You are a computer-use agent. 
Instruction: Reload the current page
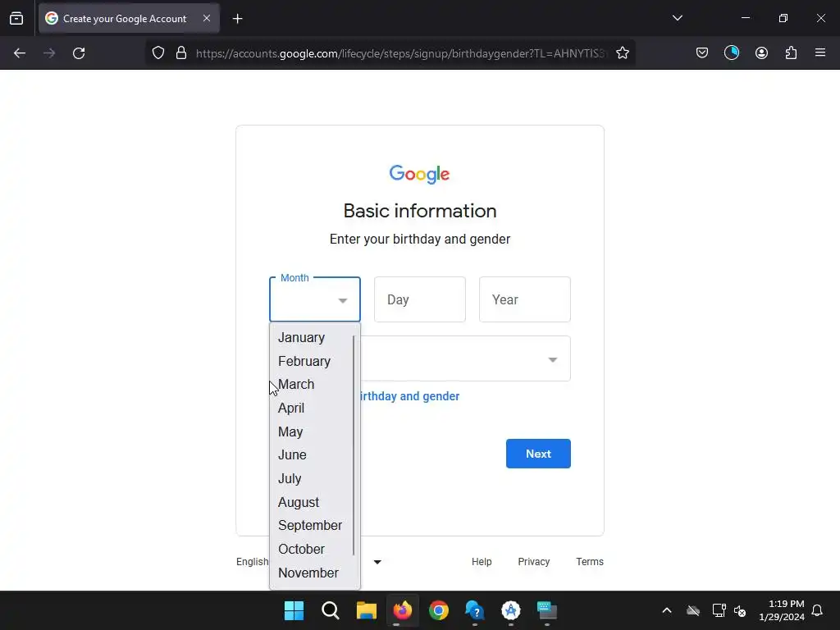tap(79, 53)
